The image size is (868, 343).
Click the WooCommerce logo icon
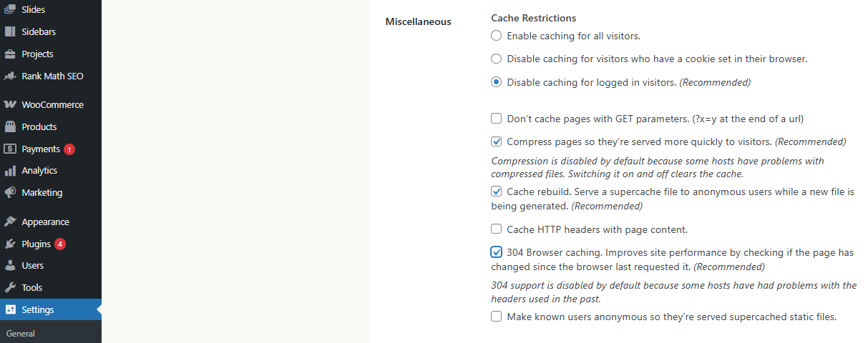pos(10,105)
